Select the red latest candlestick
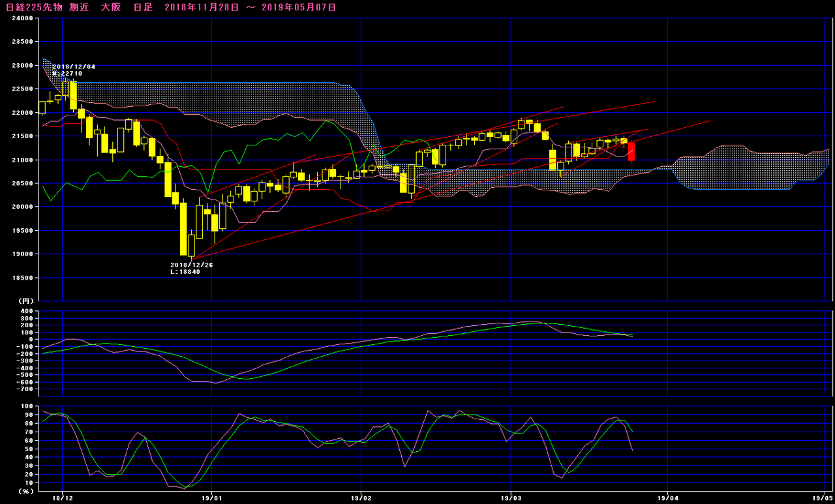The width and height of the screenshot is (835, 504). (x=631, y=151)
